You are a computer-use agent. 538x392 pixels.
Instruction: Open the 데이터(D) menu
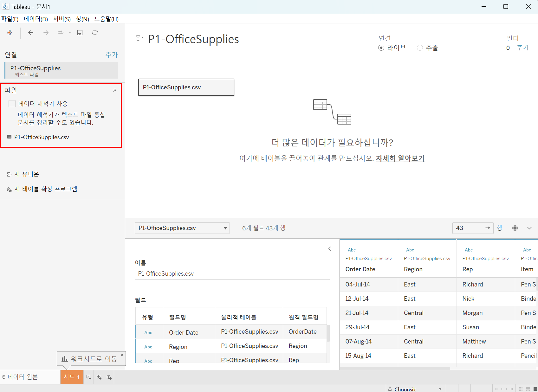tap(36, 19)
